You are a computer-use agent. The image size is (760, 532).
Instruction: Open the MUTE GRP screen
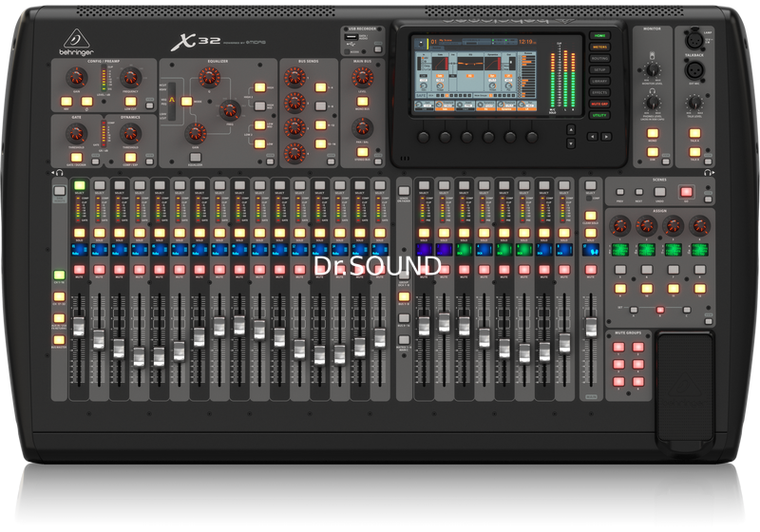[599, 104]
